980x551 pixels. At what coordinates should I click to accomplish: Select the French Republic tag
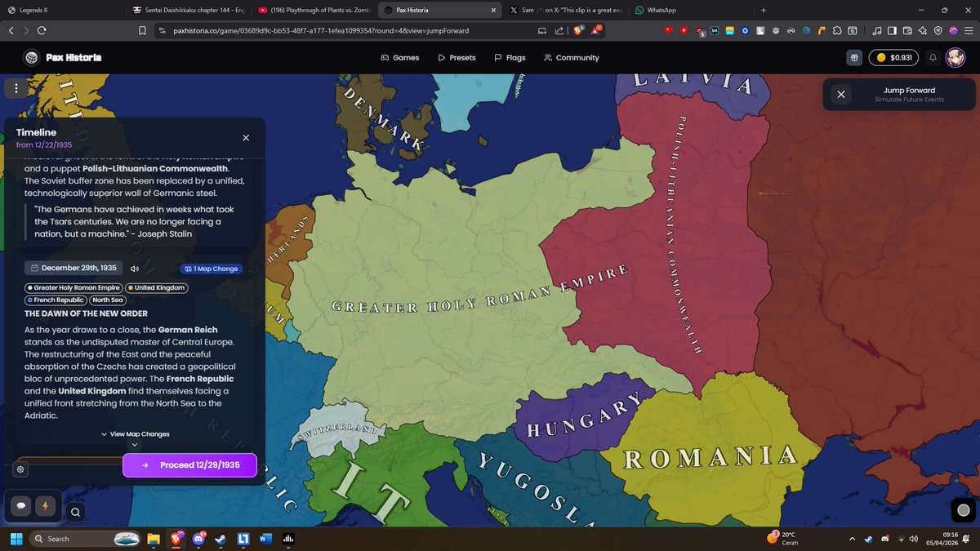[56, 300]
